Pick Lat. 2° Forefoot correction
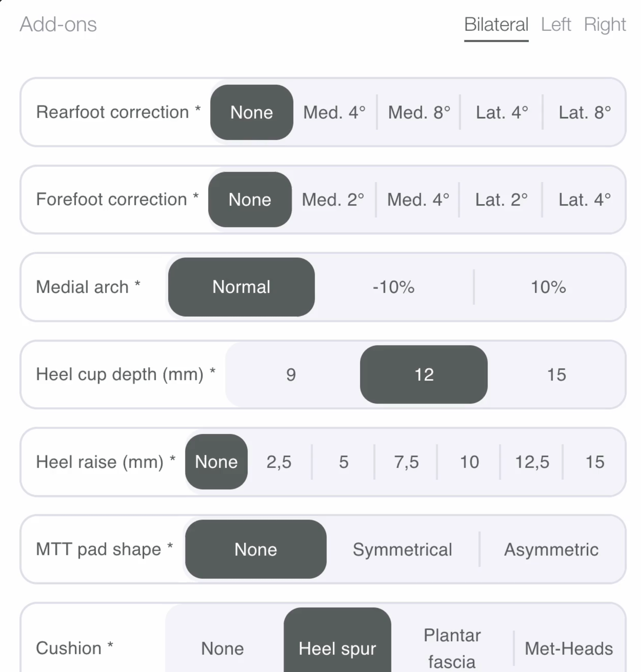641x672 pixels. [x=501, y=200]
